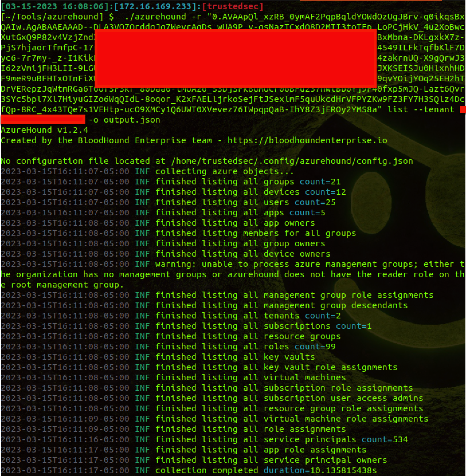Click the red trustedsec hostname in prompt
The image size is (466, 476).
[233, 6]
